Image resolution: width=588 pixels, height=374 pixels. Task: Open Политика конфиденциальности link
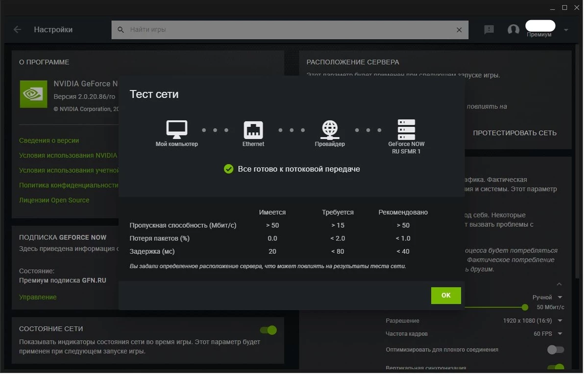click(69, 185)
